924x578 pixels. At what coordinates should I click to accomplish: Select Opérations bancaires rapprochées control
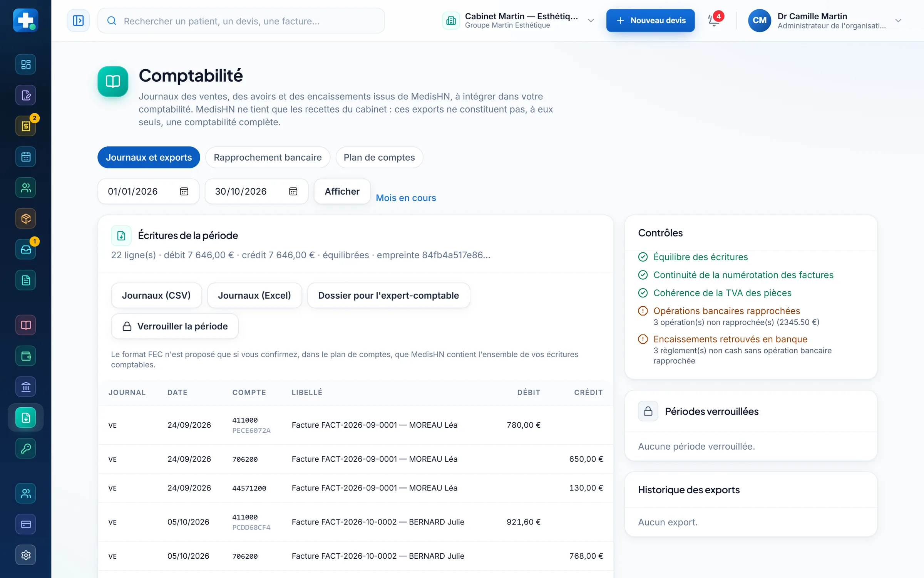point(726,311)
